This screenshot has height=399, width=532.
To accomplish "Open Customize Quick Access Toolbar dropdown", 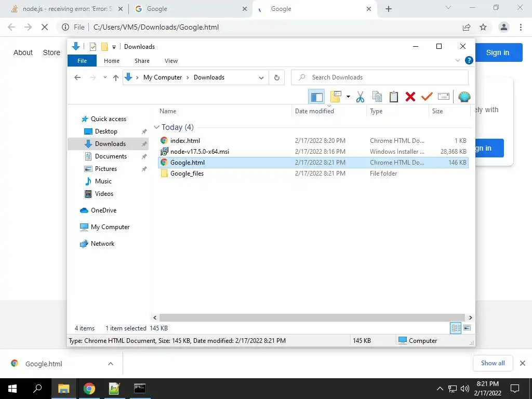I will [x=114, y=47].
